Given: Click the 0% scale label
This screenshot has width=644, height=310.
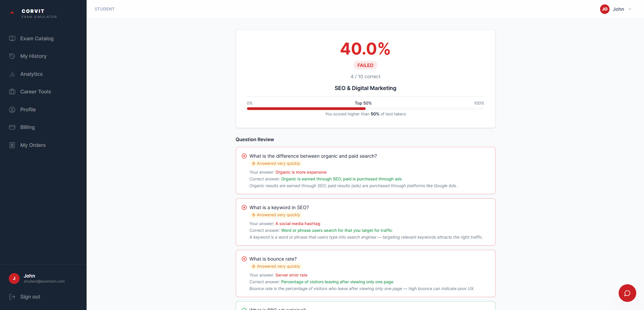Looking at the screenshot, I should point(250,103).
